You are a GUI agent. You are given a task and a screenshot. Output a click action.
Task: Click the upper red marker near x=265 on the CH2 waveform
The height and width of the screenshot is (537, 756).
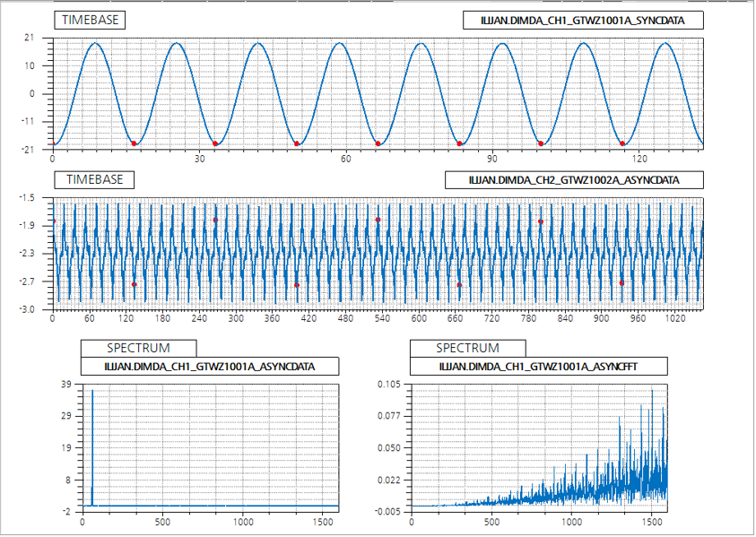tap(215, 220)
